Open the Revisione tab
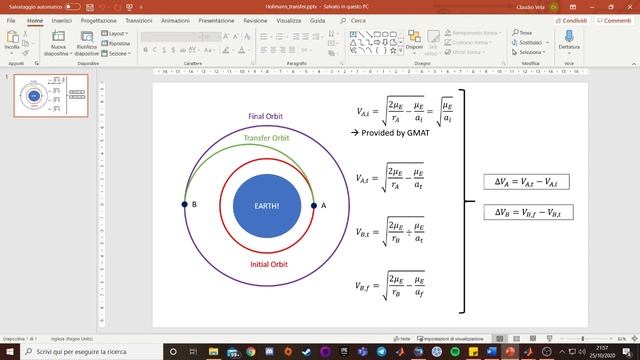The image size is (640, 360). [255, 20]
